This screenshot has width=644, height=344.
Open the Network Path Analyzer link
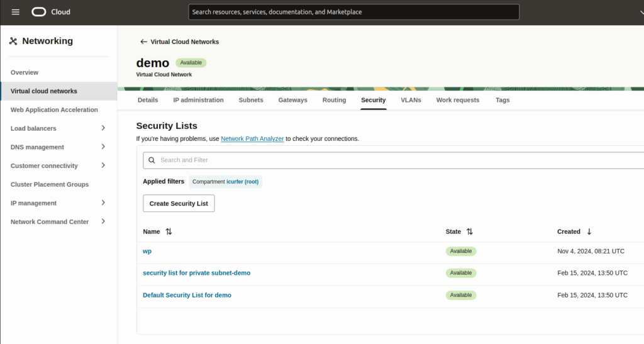[x=252, y=138]
